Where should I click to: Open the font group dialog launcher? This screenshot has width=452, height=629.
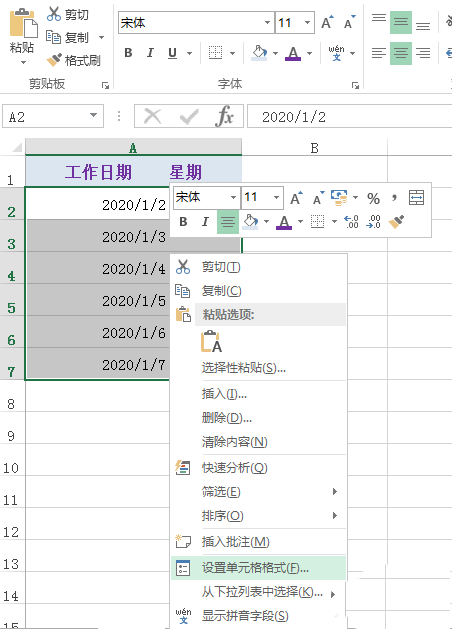coord(355,85)
